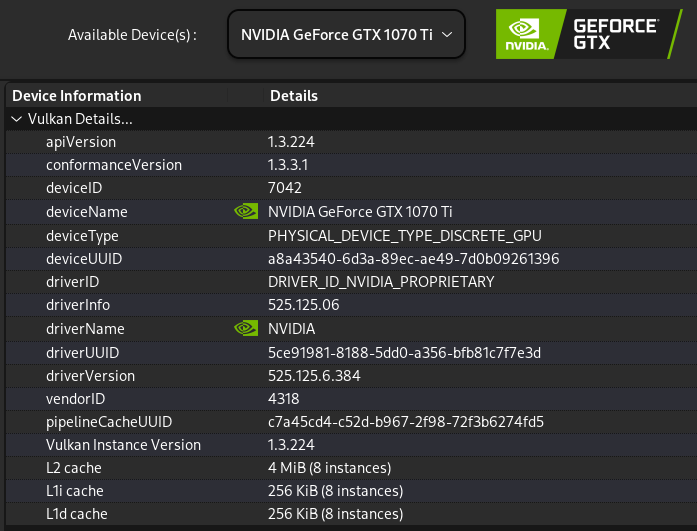Select the driverInfo row label
This screenshot has height=531, width=697.
coord(78,305)
